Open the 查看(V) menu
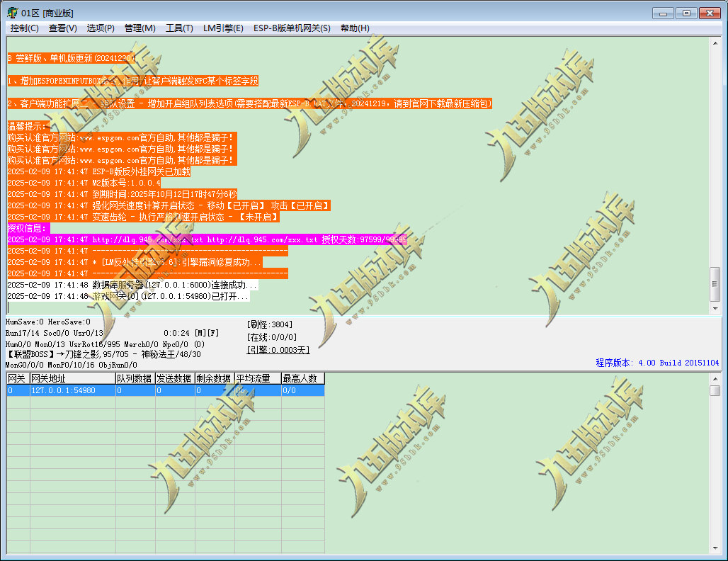Viewport: 728px width, 561px height. click(63, 28)
